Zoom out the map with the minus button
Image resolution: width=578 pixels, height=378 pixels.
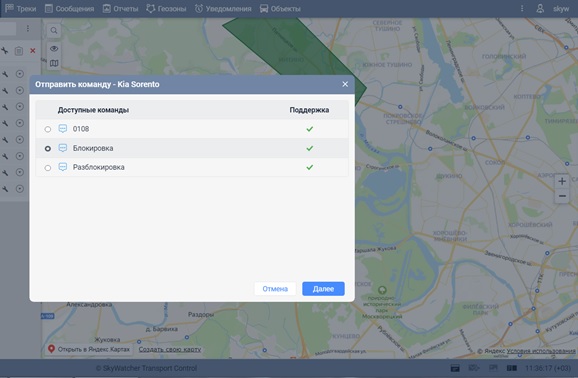(562, 196)
